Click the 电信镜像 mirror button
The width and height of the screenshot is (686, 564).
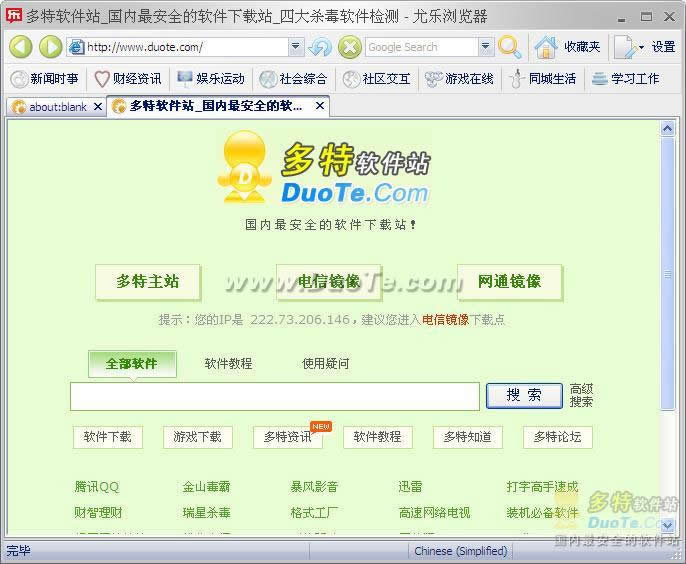point(329,282)
